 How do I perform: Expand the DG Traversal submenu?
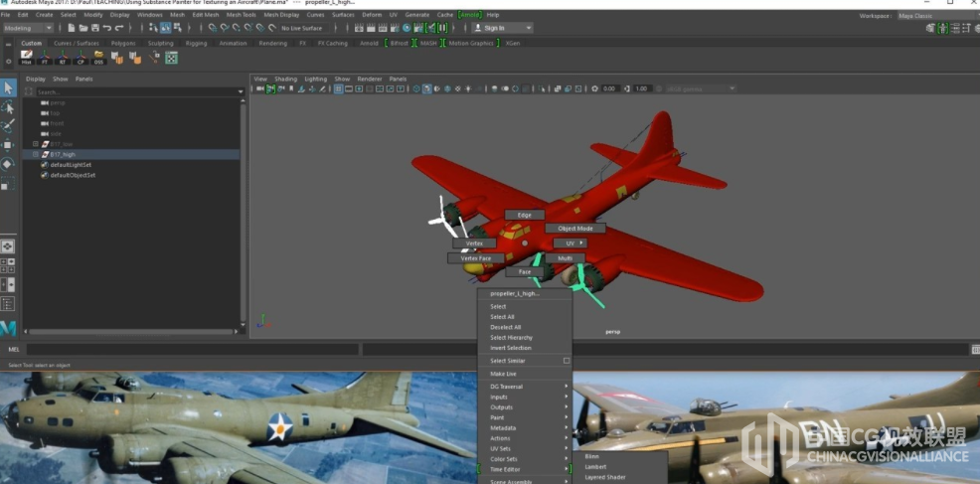(x=525, y=387)
